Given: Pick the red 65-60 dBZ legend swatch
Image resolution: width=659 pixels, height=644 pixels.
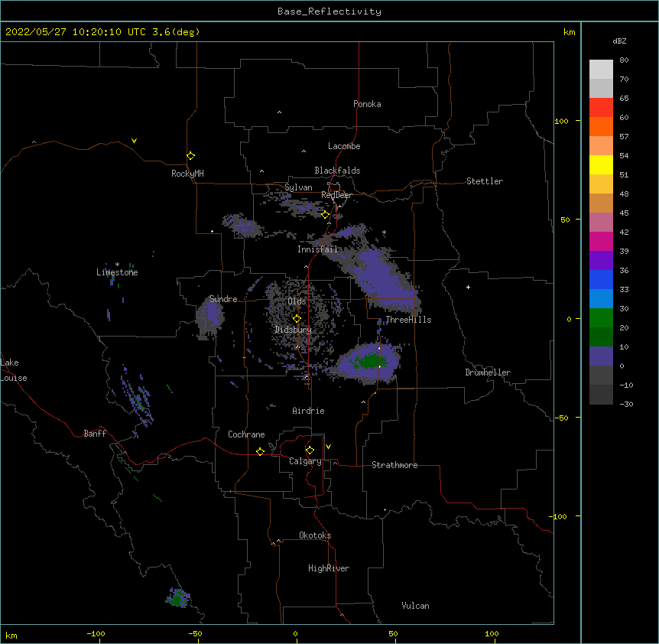Looking at the screenshot, I should tap(601, 107).
